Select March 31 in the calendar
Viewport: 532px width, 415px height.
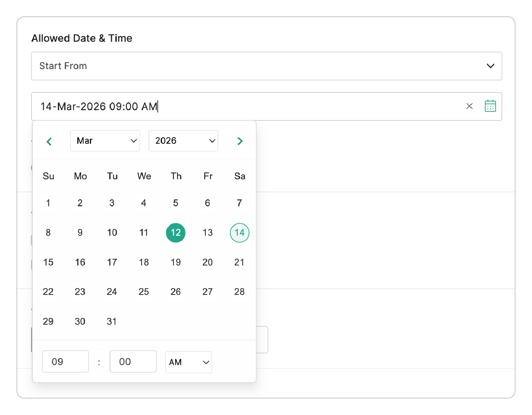pos(112,321)
